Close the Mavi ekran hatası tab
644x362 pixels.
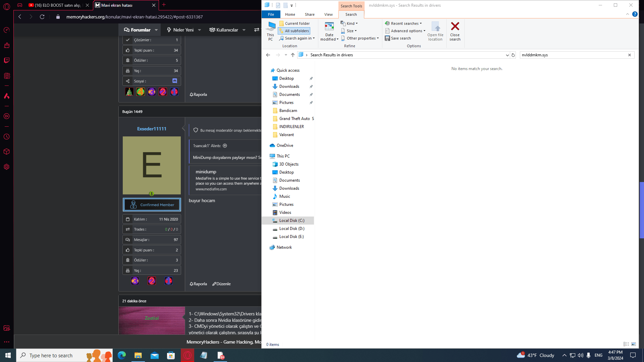point(154,5)
